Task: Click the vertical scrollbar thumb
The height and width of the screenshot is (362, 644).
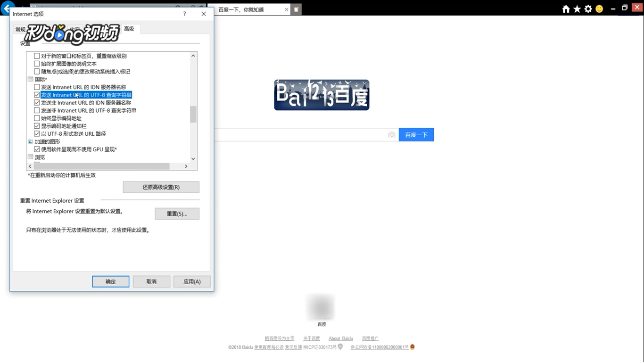Action: (x=193, y=114)
